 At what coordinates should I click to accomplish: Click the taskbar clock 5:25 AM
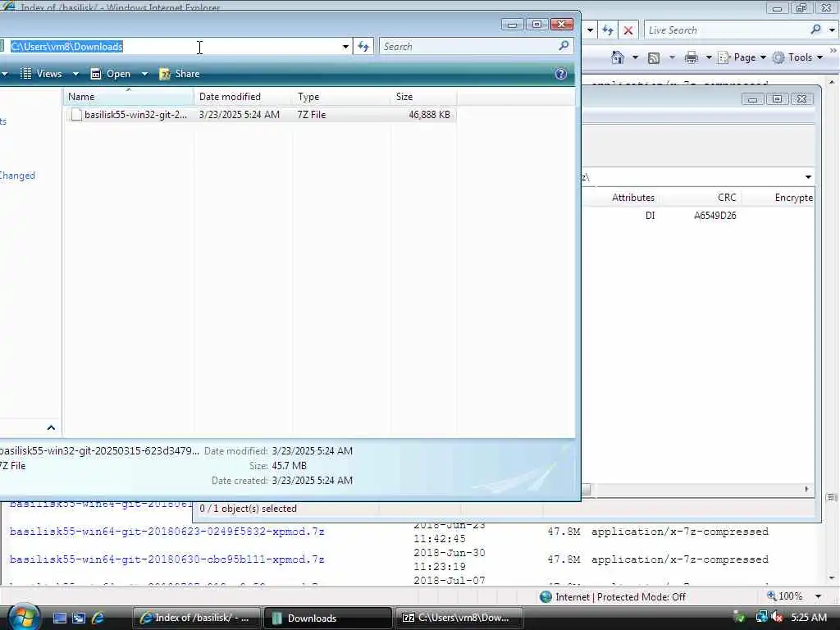tap(809, 618)
